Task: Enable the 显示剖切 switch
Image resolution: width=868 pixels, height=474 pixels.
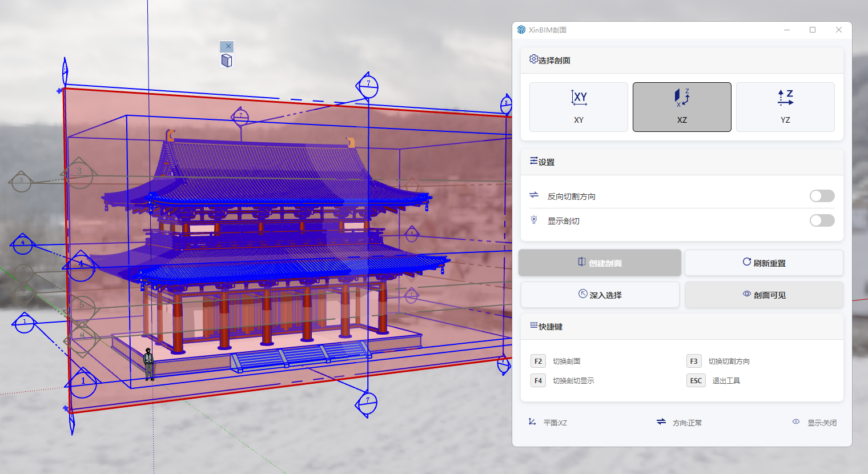Action: (822, 220)
